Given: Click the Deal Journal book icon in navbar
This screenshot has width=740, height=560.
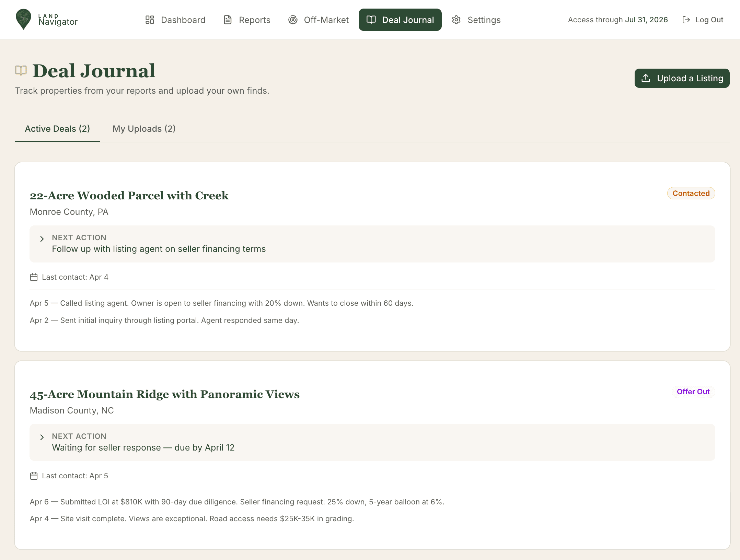Looking at the screenshot, I should (x=371, y=20).
